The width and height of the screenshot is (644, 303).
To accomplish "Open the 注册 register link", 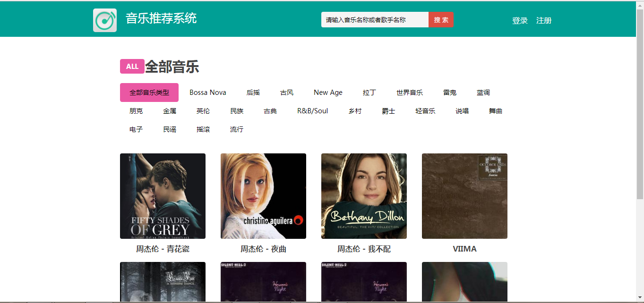I will point(544,21).
